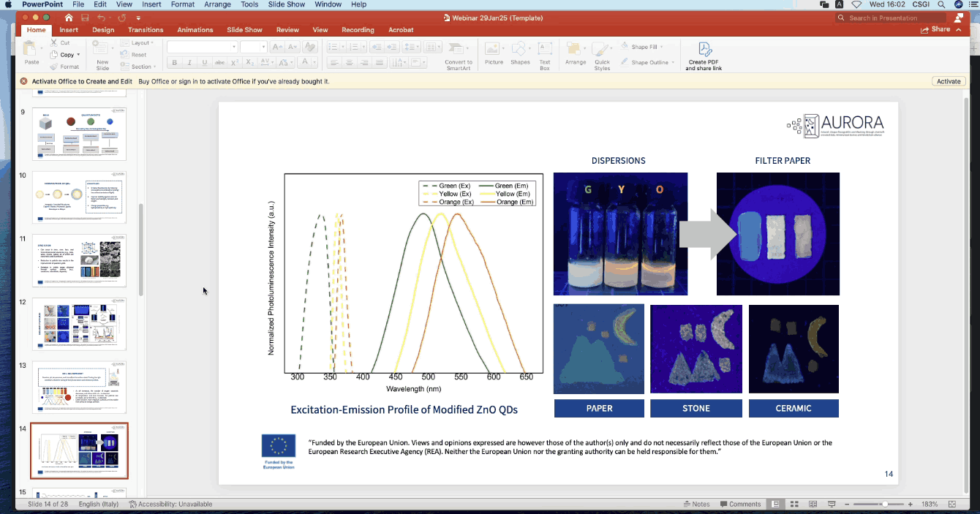Switch to Slide Sorter view
The width and height of the screenshot is (980, 514).
tap(794, 504)
